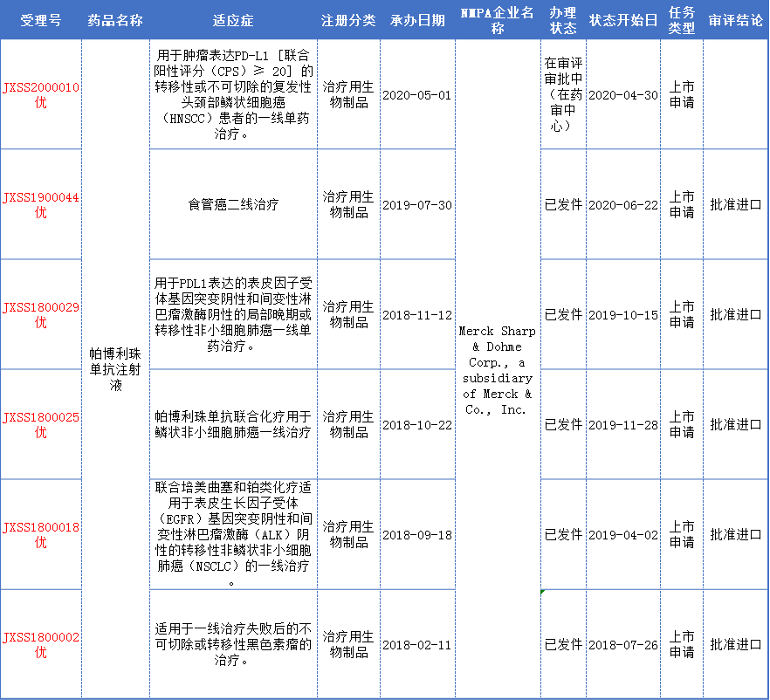Select status start date 2020-06-22
This screenshot has height=700, width=770.
tap(623, 205)
